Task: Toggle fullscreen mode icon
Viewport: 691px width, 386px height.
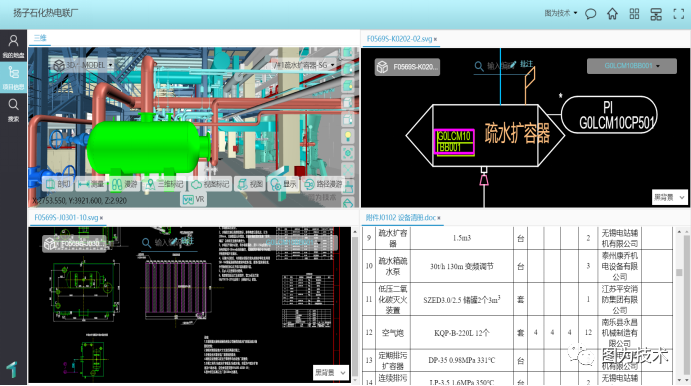Action: [x=679, y=14]
